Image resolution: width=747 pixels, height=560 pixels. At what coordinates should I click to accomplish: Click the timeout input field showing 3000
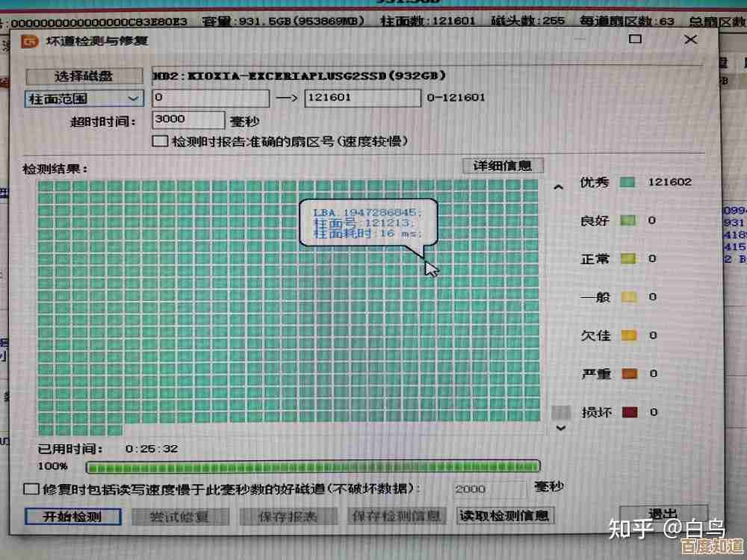click(188, 119)
